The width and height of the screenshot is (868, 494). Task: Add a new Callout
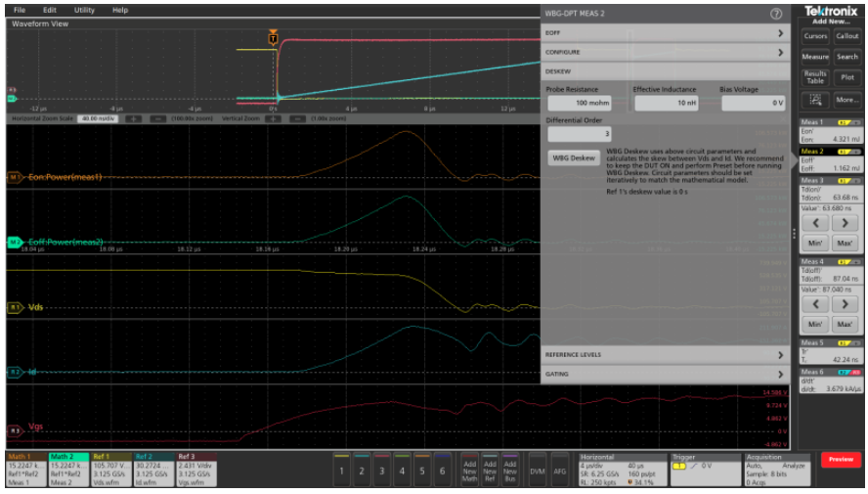(x=846, y=36)
